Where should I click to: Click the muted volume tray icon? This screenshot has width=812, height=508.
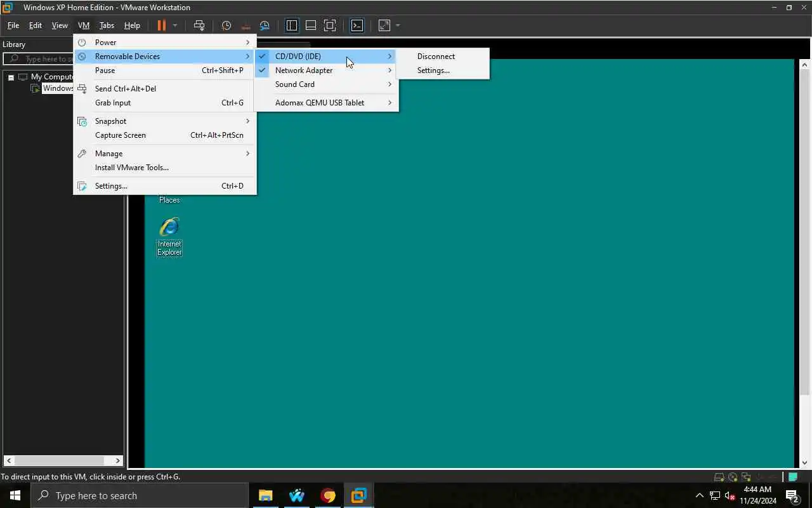(730, 495)
